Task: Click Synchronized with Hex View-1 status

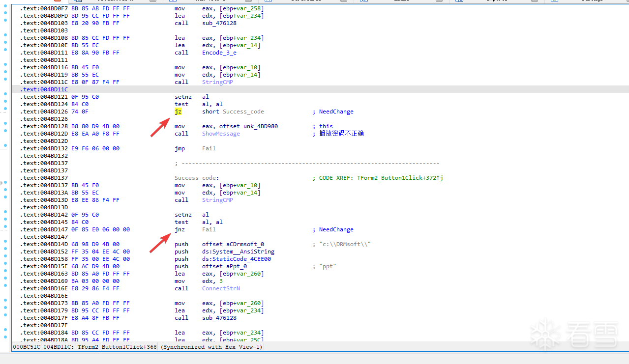Action: tap(212, 347)
